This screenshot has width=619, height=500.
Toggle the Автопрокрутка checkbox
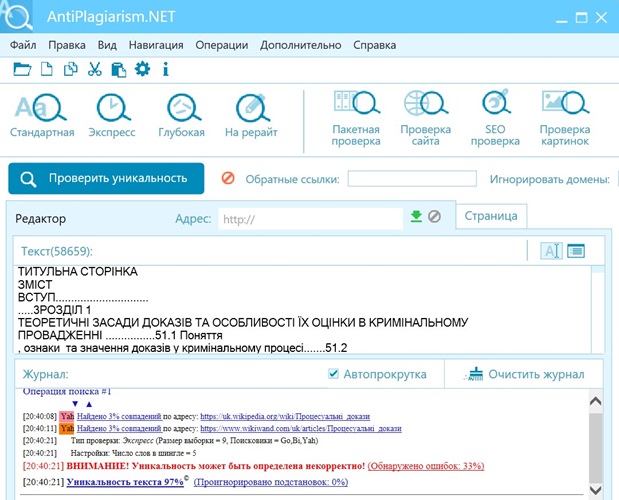click(334, 373)
